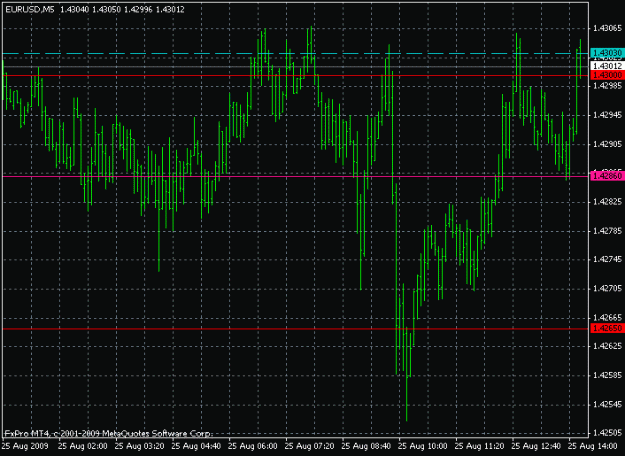Click the 25 Aug 08:40 time label
The width and height of the screenshot is (625, 456).
click(x=367, y=446)
